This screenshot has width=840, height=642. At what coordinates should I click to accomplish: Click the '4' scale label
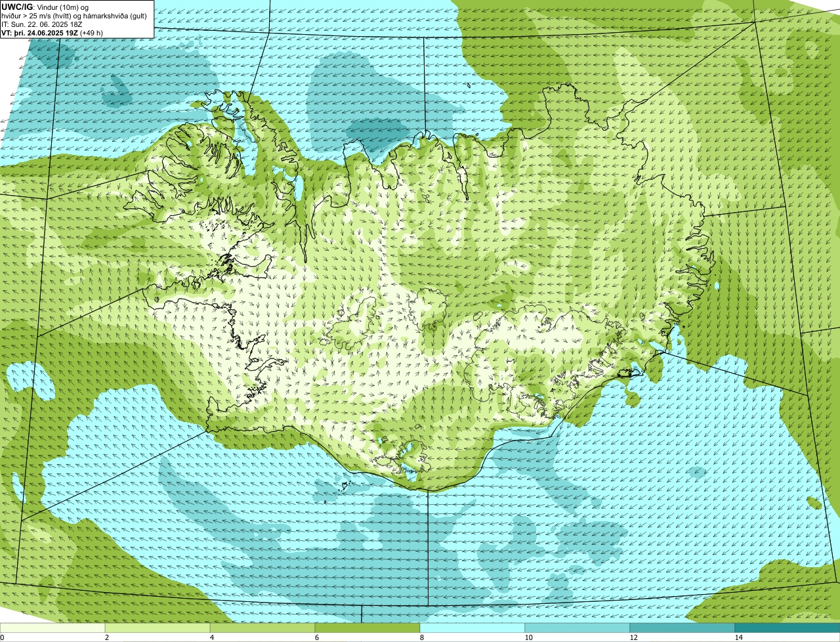click(x=212, y=637)
